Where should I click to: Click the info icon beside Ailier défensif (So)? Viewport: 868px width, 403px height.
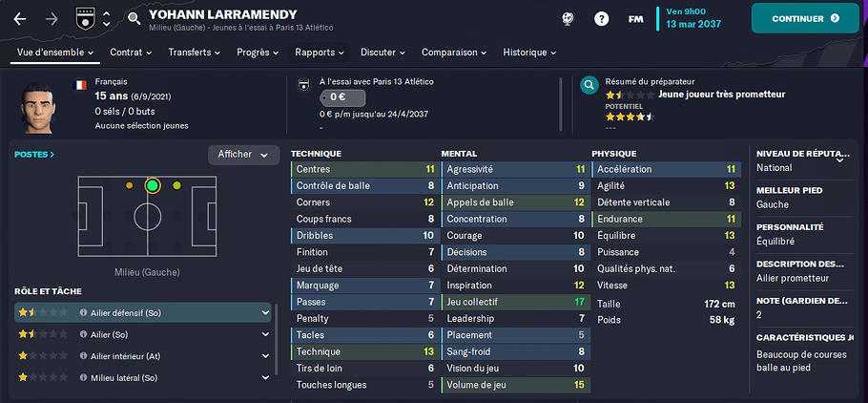coord(84,313)
